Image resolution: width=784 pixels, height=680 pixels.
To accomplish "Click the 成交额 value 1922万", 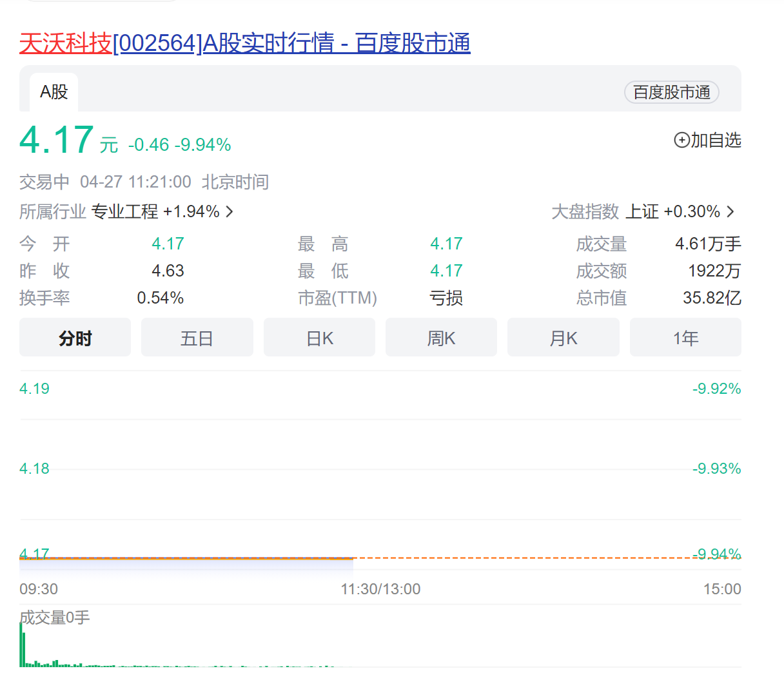I will pos(714,271).
